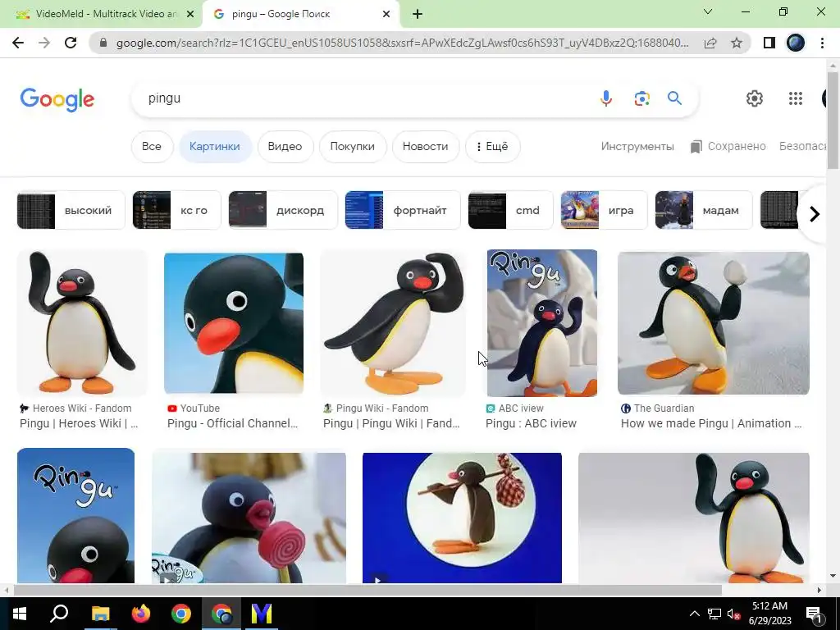The height and width of the screenshot is (630, 840).
Task: Click the muted volume tray icon
Action: [734, 614]
